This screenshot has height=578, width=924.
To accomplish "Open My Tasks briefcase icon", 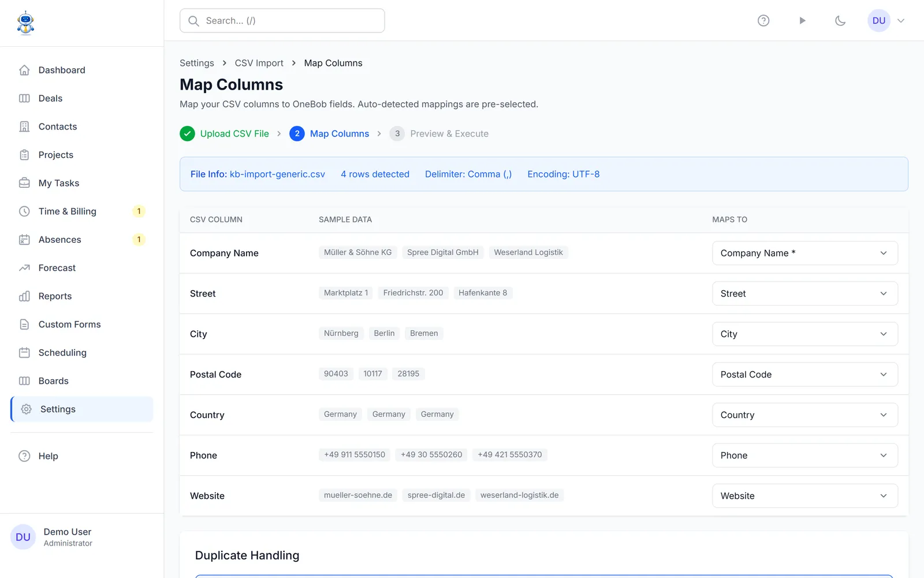I will (24, 183).
